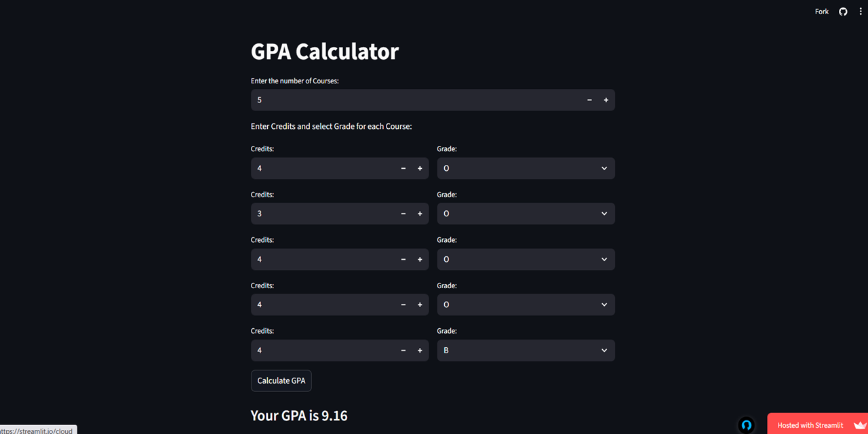
Task: Click the first course Credits input field
Action: (322, 168)
